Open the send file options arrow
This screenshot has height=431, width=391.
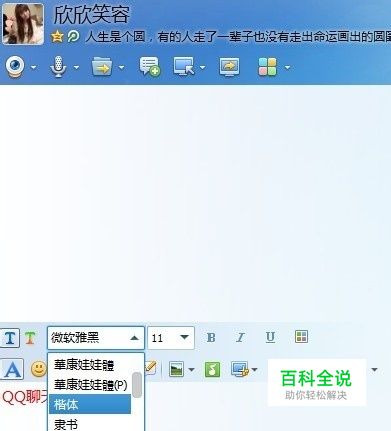[x=122, y=67]
